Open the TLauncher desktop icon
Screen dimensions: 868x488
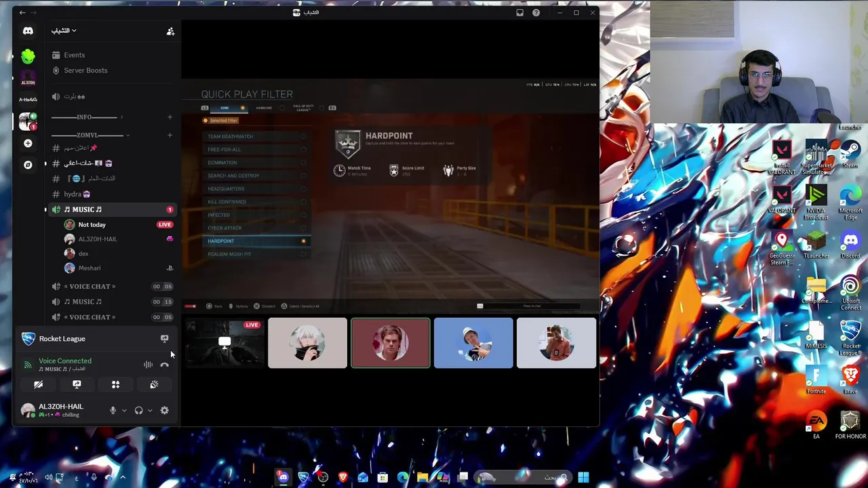(816, 245)
